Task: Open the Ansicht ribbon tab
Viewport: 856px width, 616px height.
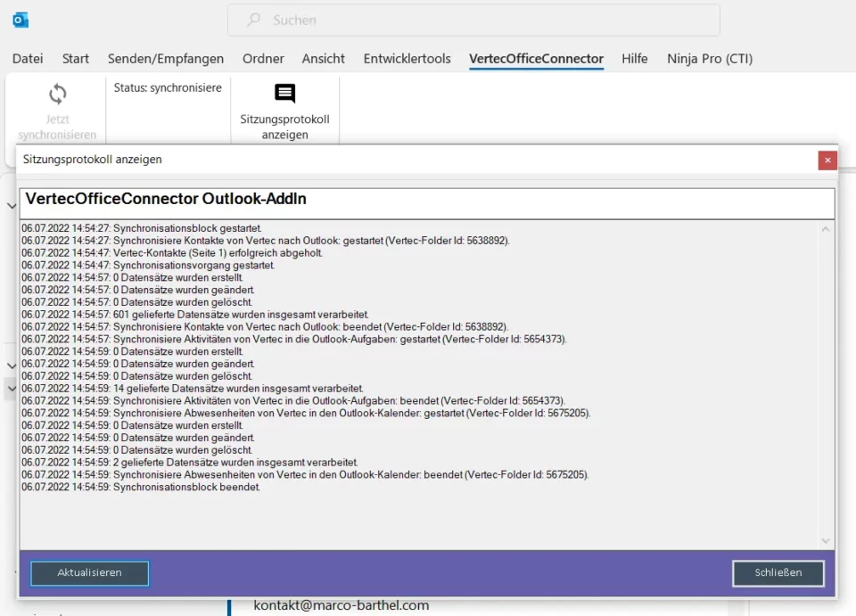Action: (x=323, y=58)
